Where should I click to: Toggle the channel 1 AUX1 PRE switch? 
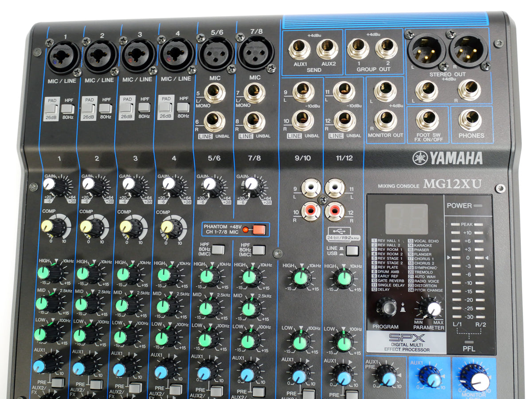click(x=57, y=382)
